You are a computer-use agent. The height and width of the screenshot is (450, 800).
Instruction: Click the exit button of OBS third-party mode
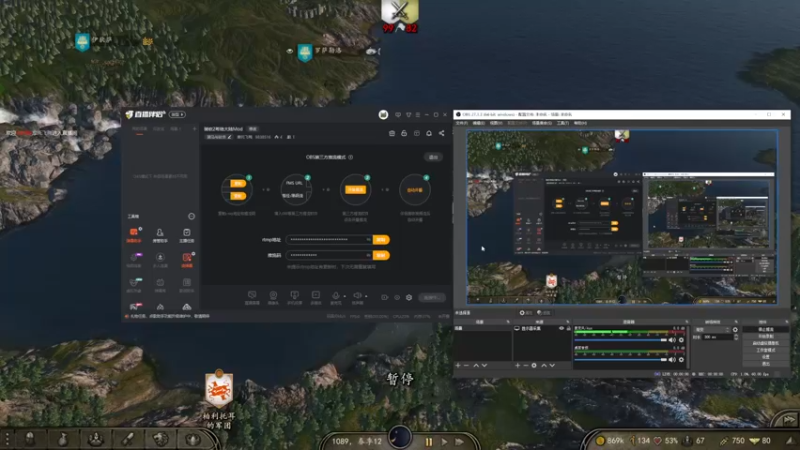(x=433, y=157)
